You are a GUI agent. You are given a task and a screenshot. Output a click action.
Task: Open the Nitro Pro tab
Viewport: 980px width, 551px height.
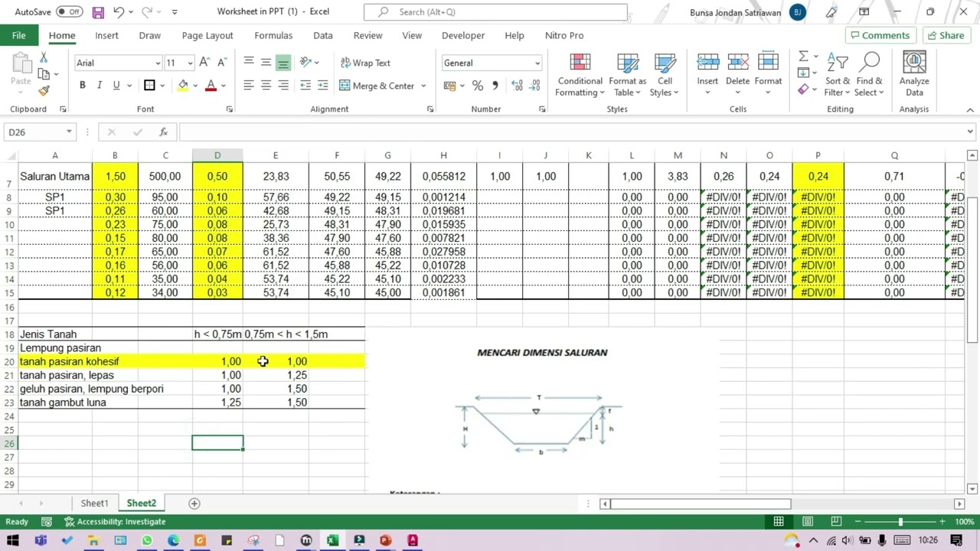point(564,35)
